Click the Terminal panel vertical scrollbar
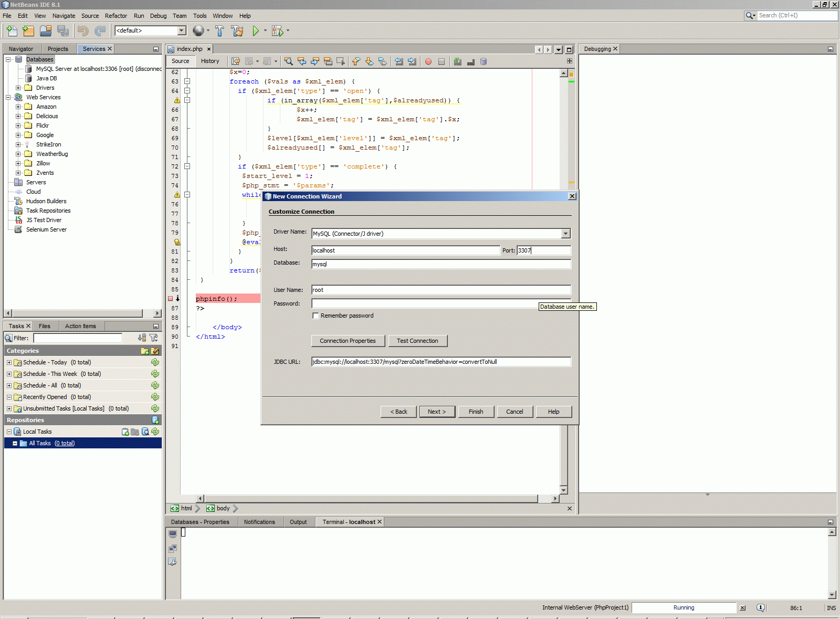 coord(832,563)
